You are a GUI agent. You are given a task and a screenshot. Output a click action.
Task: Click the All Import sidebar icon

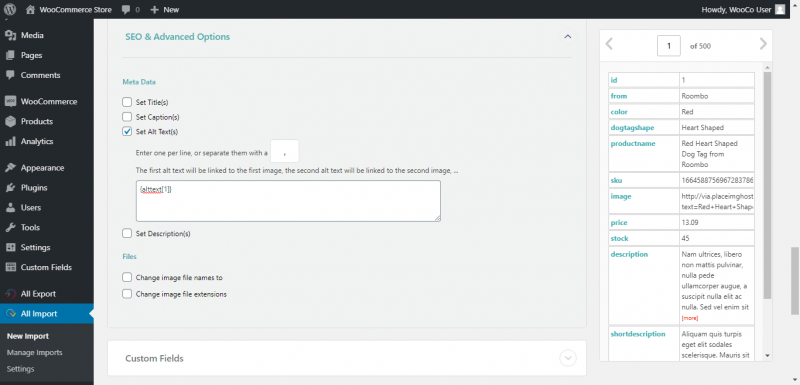pos(10,314)
